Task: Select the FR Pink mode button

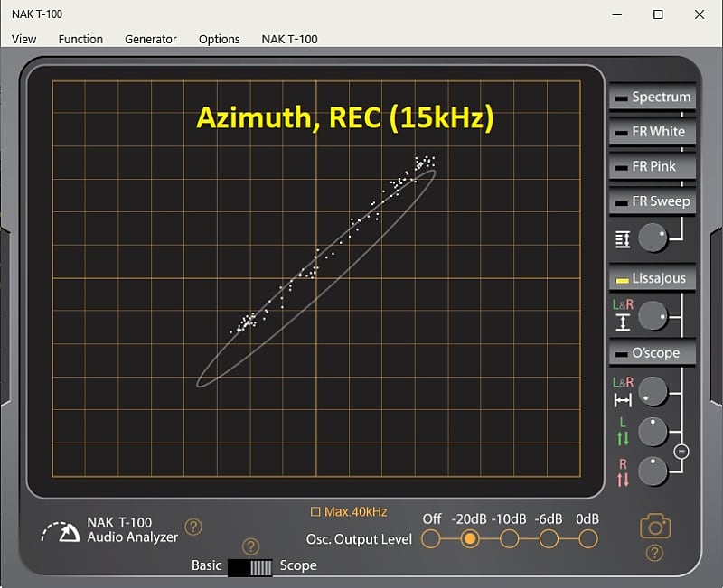Action: coord(653,166)
